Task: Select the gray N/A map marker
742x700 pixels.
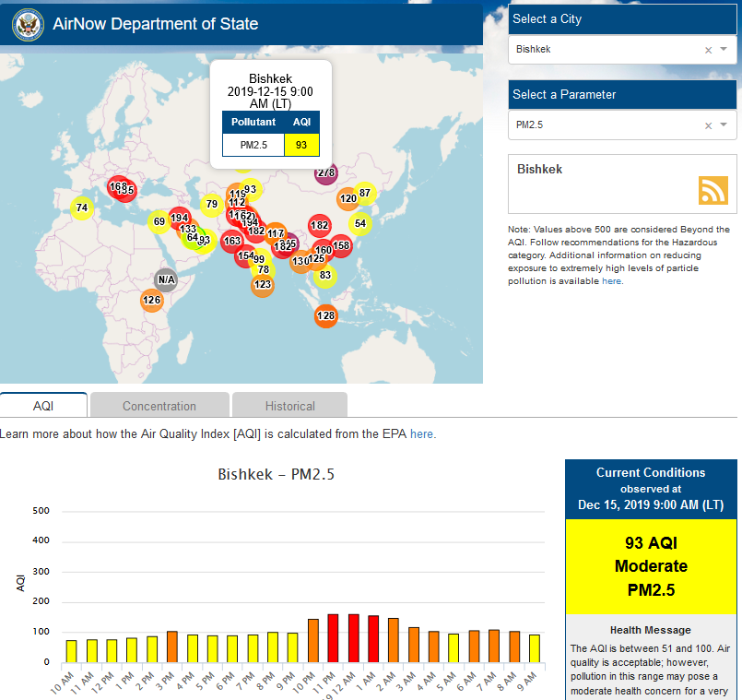Action: pyautogui.click(x=166, y=279)
